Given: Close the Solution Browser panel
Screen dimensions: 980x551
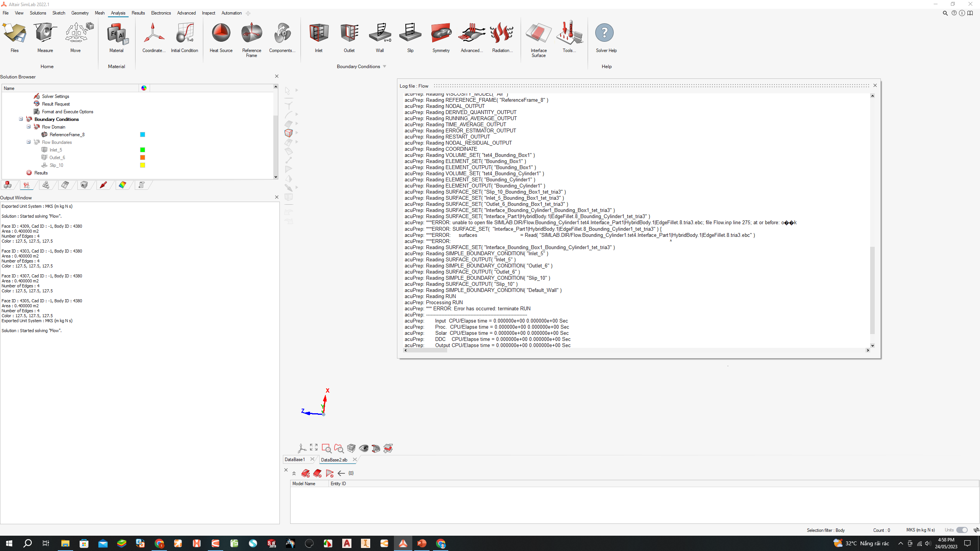Looking at the screenshot, I should [277, 76].
